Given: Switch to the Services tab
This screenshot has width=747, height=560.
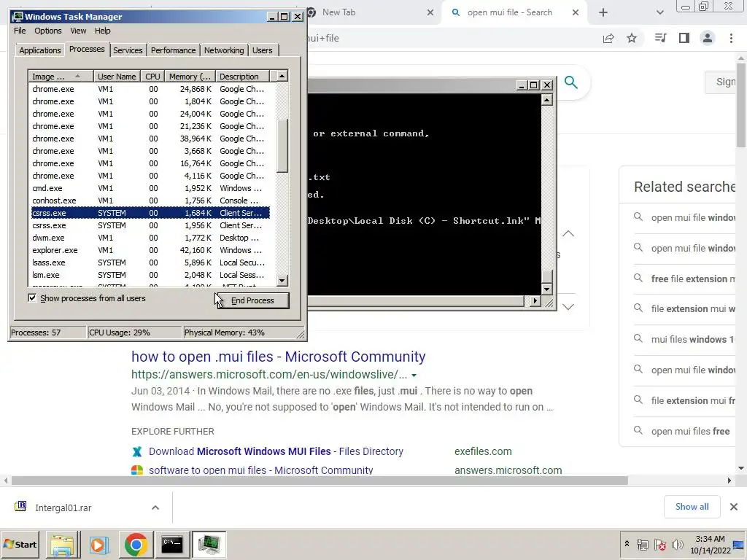Looking at the screenshot, I should [x=128, y=50].
